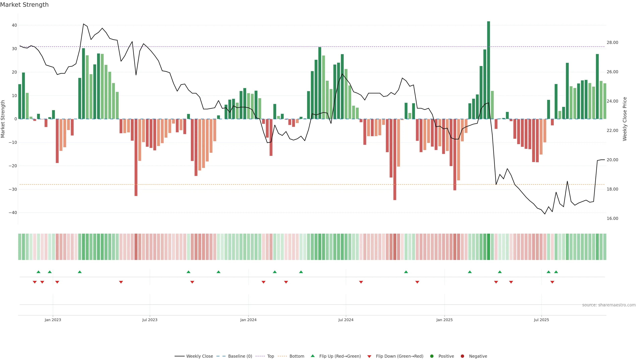Click the Jul 2024 x-axis label
The width and height of the screenshot is (644, 362).
(346, 320)
